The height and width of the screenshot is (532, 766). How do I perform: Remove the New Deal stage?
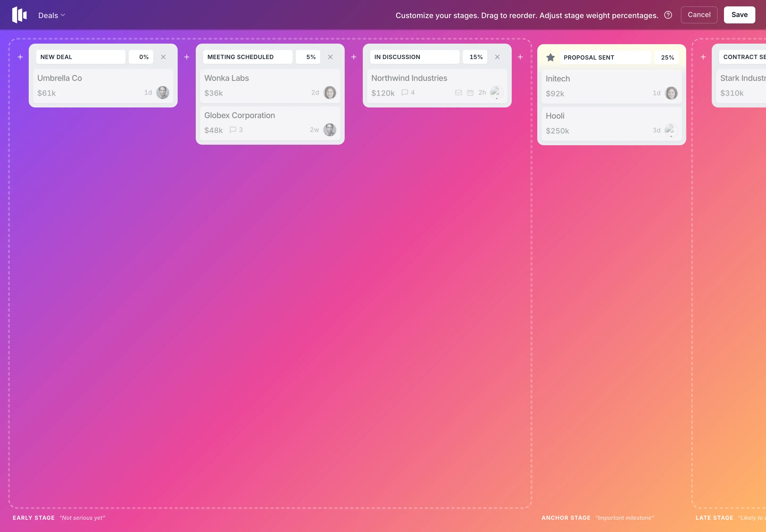pos(163,57)
